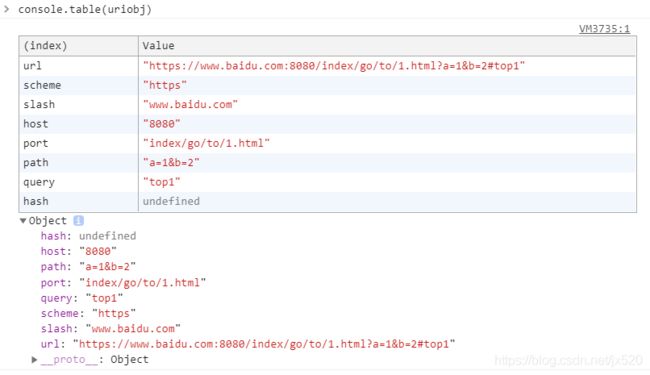
Task: Collapse the Object disclosure triangle
Action: 23,220
